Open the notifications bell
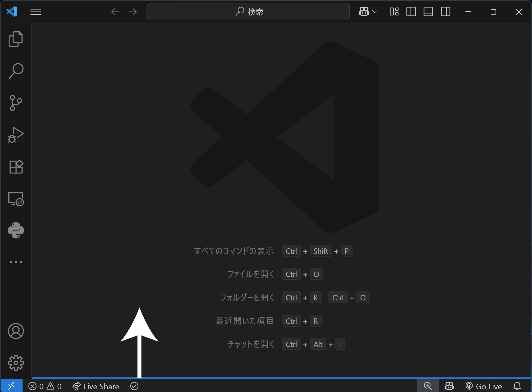This screenshot has width=532, height=392. (x=517, y=386)
